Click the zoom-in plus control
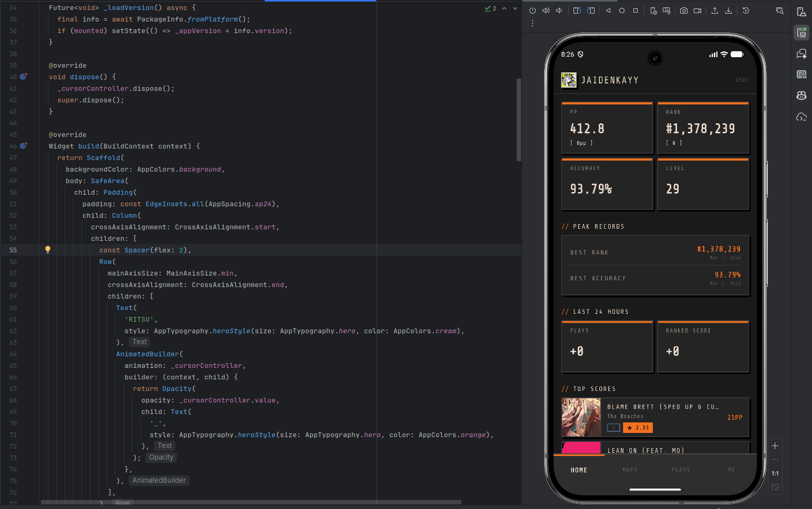The image size is (812, 509). [775, 446]
